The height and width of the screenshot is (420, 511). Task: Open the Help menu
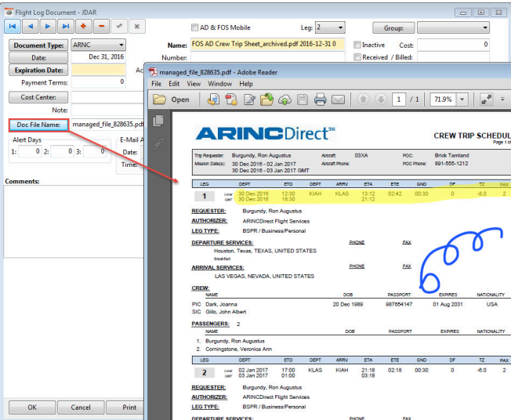[x=246, y=84]
